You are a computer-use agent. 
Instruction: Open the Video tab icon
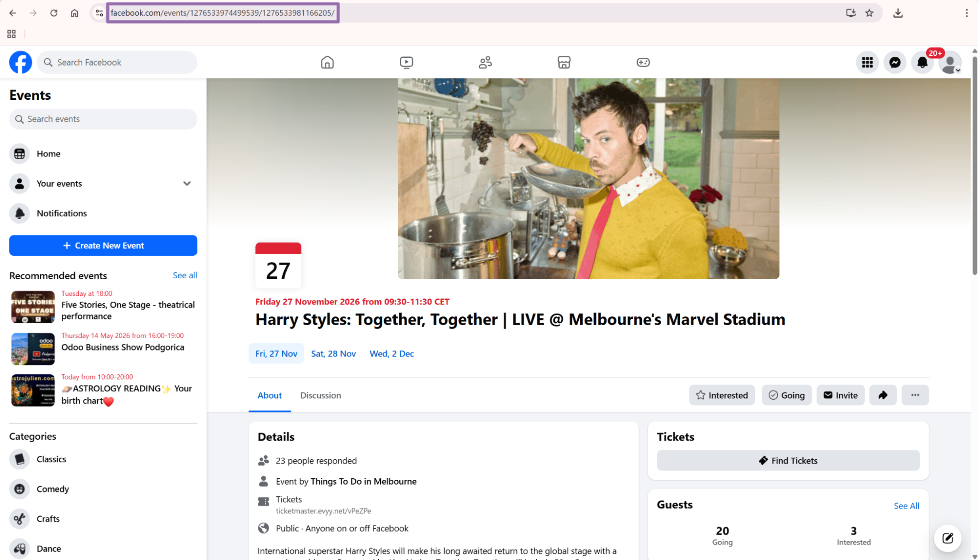click(406, 62)
